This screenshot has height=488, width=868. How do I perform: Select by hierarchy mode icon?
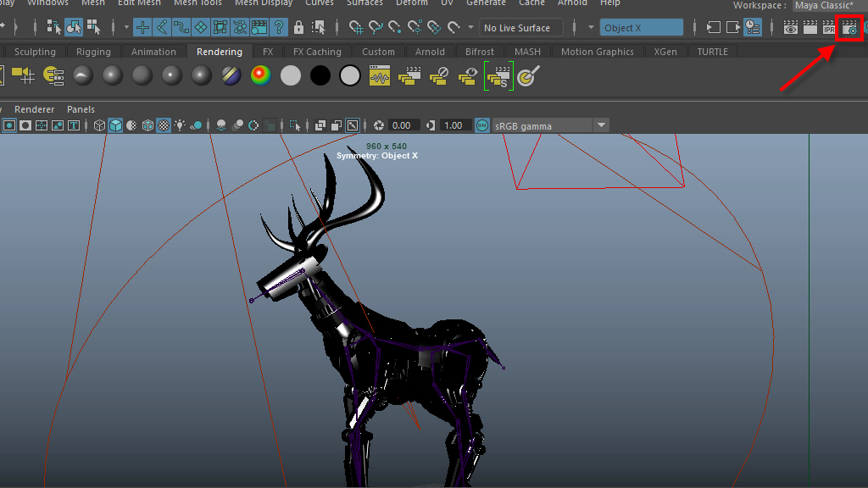pos(53,27)
